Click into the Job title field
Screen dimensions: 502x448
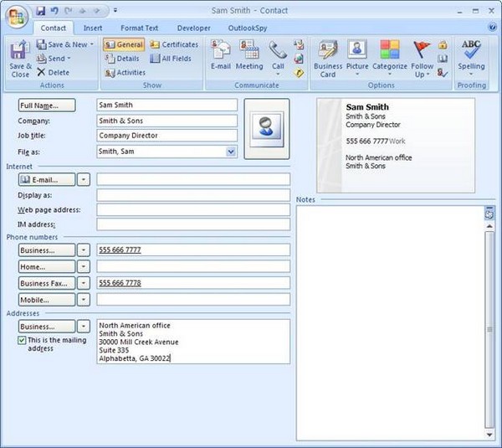click(166, 135)
